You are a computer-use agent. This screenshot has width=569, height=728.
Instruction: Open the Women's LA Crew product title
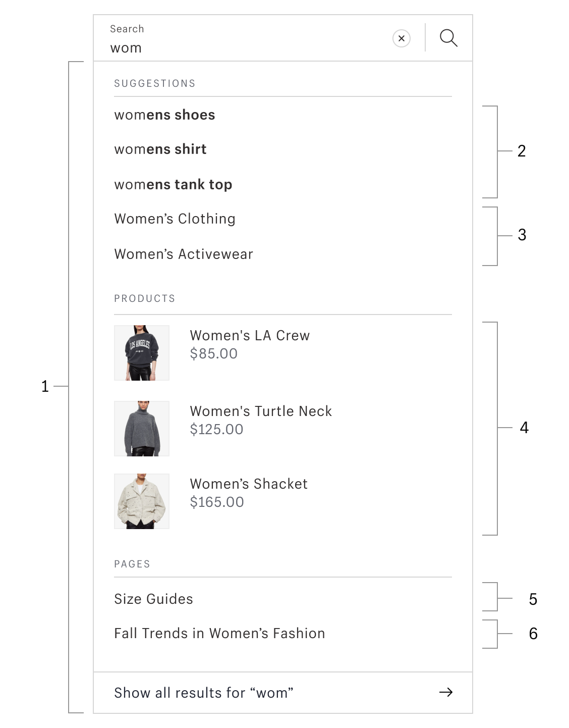point(250,336)
